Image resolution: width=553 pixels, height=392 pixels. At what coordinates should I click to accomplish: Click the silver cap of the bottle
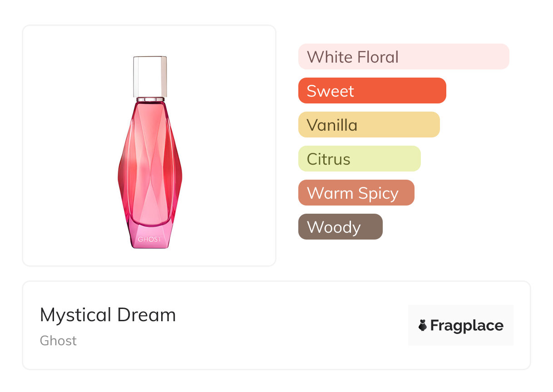coord(150,76)
